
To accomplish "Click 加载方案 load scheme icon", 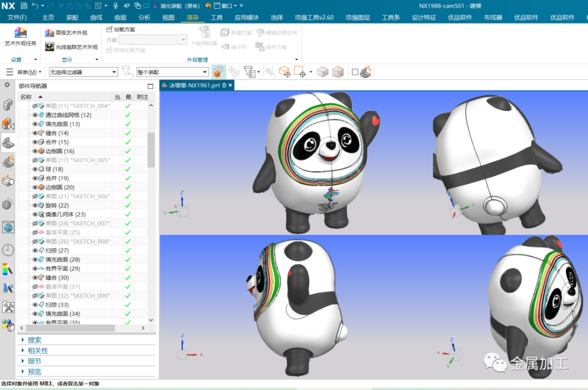I will coord(121,29).
